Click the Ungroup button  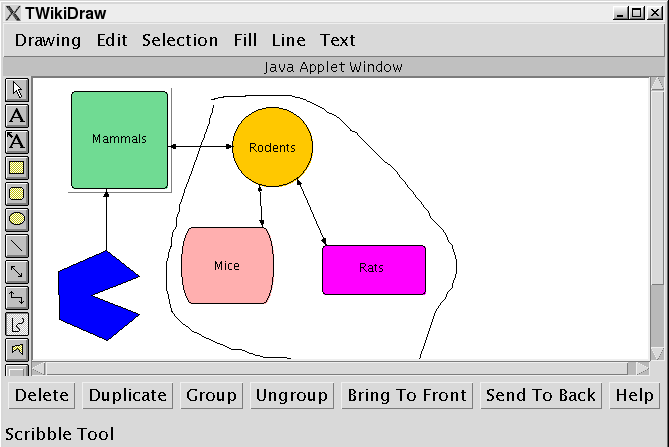pyautogui.click(x=292, y=395)
